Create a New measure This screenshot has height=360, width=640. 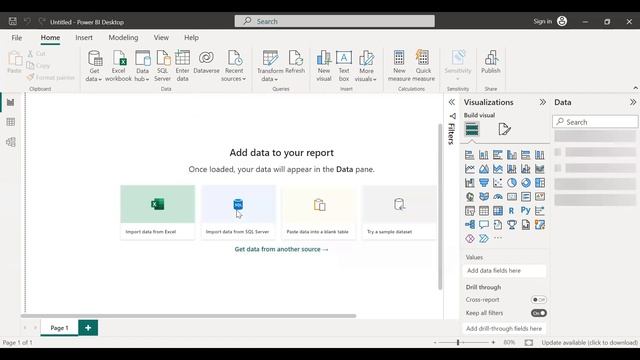[399, 66]
